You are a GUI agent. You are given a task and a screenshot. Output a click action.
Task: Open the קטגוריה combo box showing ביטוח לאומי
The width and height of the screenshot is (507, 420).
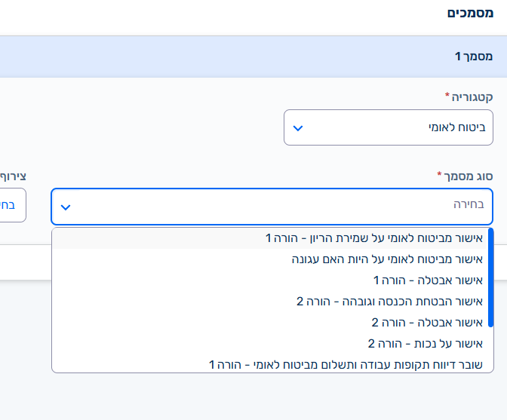(x=388, y=127)
